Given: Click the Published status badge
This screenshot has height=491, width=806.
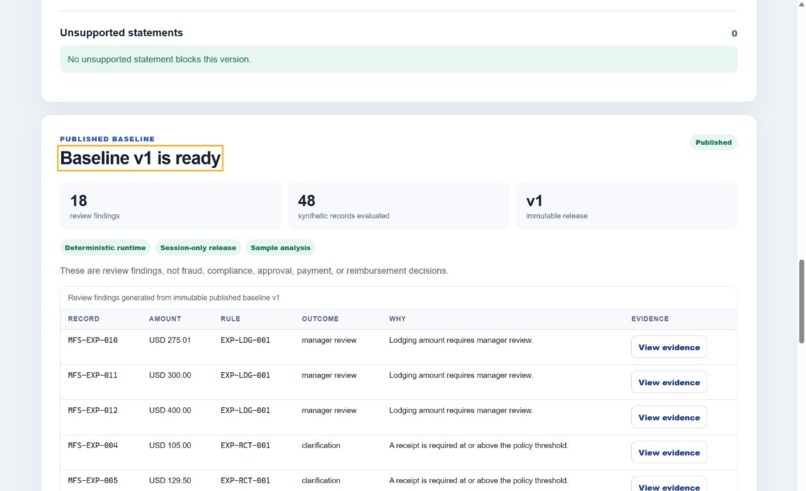Looking at the screenshot, I should click(713, 142).
